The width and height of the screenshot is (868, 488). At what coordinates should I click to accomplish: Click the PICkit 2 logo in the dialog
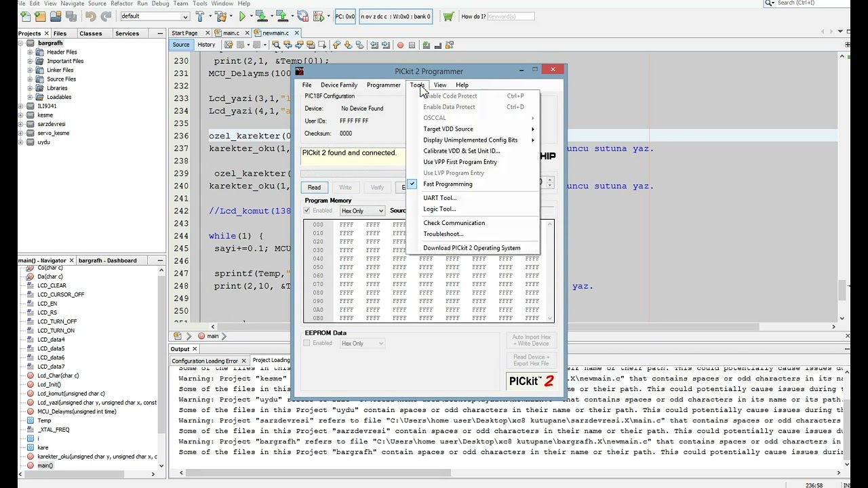532,381
